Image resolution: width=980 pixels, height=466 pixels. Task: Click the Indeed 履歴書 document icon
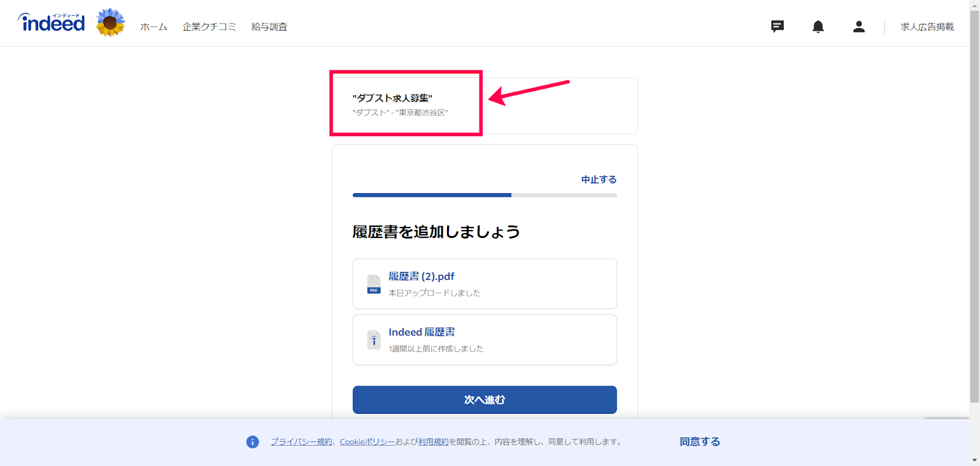374,340
